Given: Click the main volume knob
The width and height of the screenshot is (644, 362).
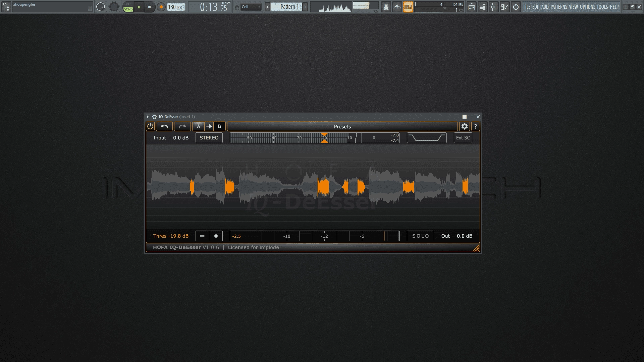Looking at the screenshot, I should [101, 7].
